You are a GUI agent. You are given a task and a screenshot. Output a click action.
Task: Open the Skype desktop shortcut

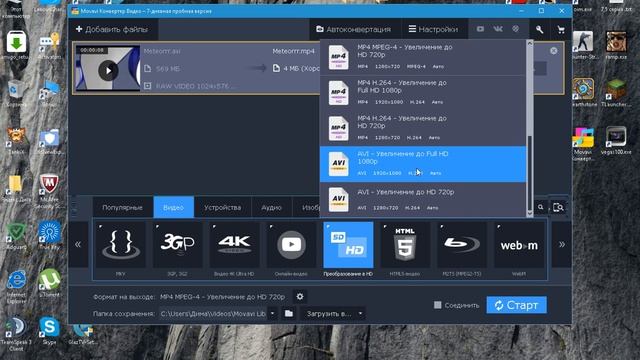[x=49, y=331]
